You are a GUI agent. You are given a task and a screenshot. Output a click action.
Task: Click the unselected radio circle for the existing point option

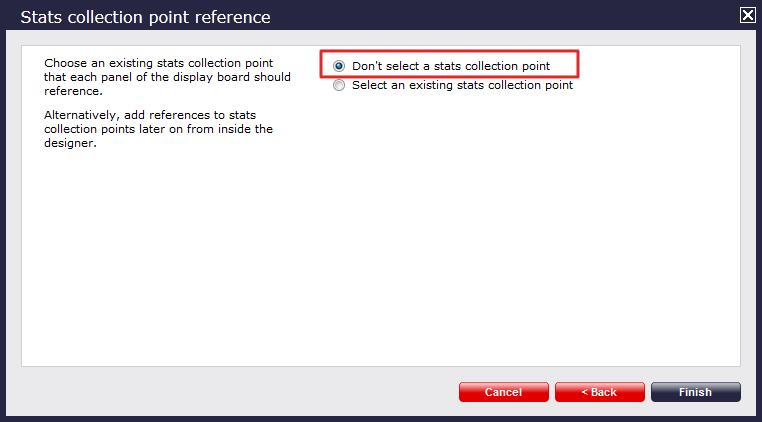click(339, 85)
